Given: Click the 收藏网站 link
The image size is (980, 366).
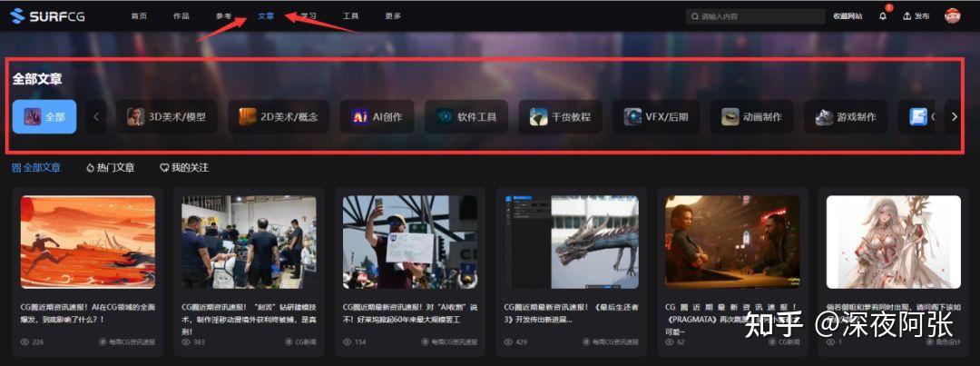Looking at the screenshot, I should pyautogui.click(x=848, y=16).
